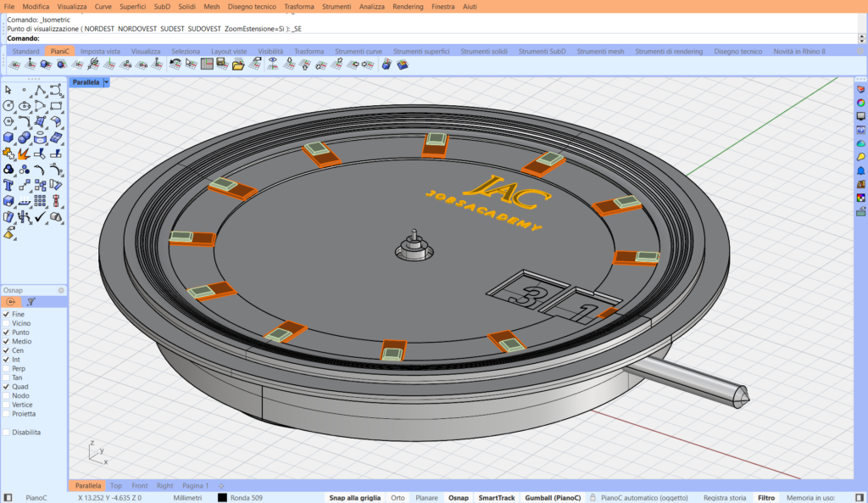Select the Circle tool in left toolbar
The height and width of the screenshot is (503, 868).
pos(8,106)
